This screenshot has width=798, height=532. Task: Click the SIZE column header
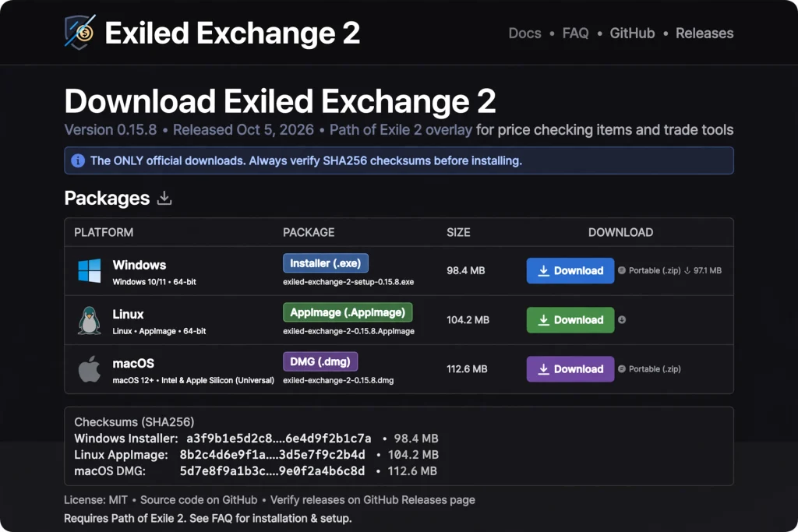[458, 232]
